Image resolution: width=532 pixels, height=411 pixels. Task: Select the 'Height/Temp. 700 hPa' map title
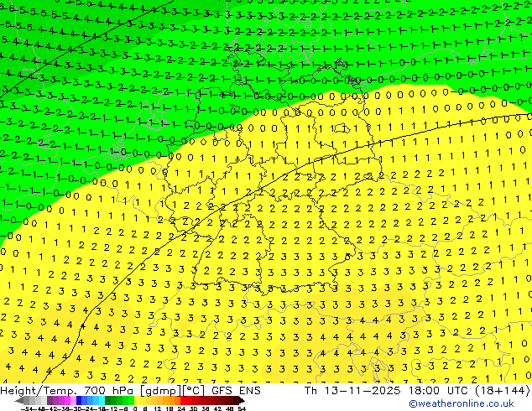(65, 391)
